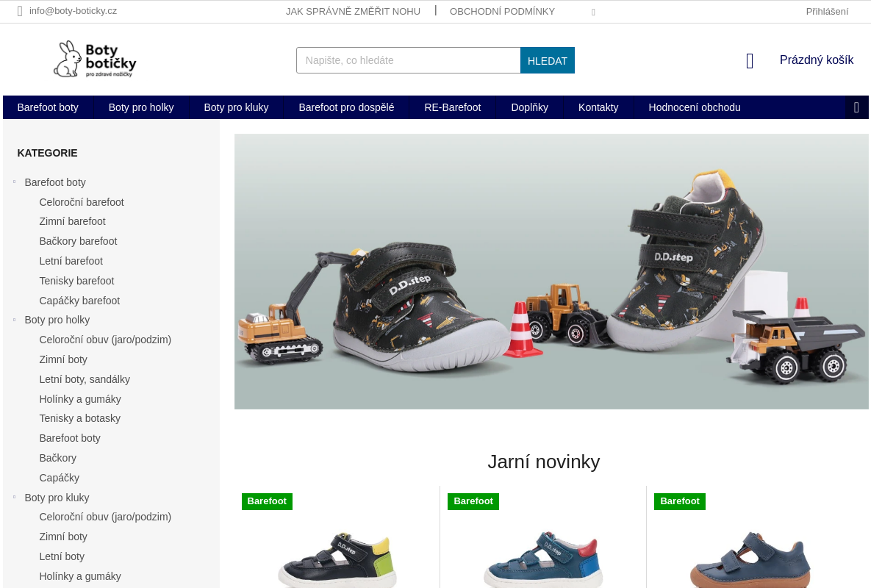
Task: Select Holínky a gumáky under Boty pro holky
Action: (x=80, y=399)
